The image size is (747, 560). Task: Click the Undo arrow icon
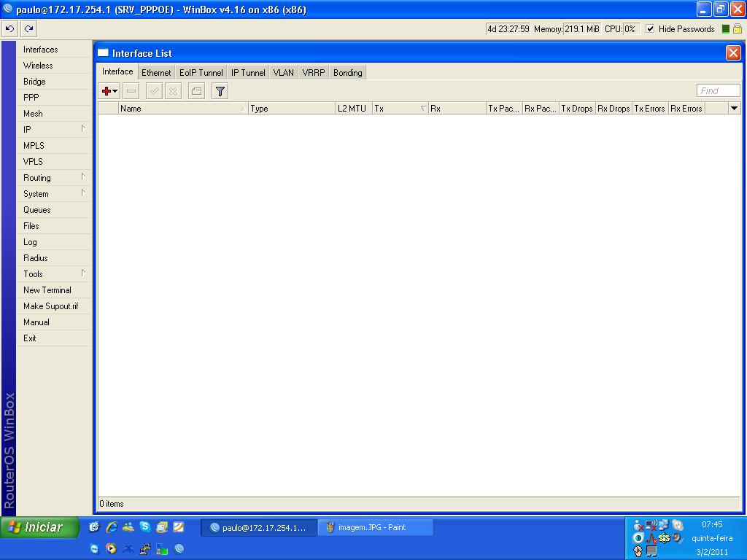point(10,29)
